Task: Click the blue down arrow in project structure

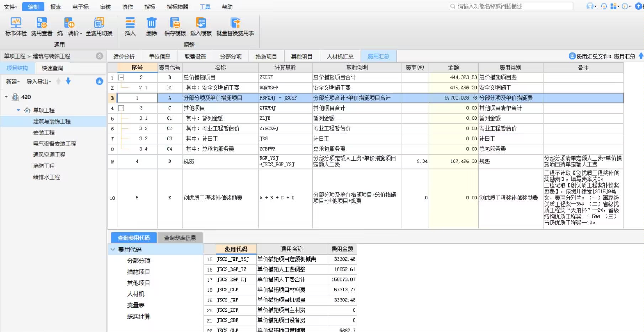Action: click(x=68, y=81)
